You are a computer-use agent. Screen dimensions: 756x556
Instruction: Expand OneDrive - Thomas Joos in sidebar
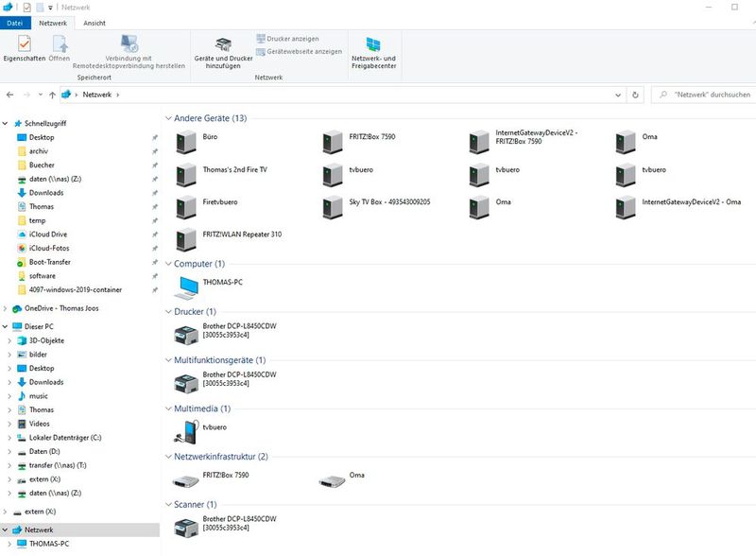tap(8, 307)
